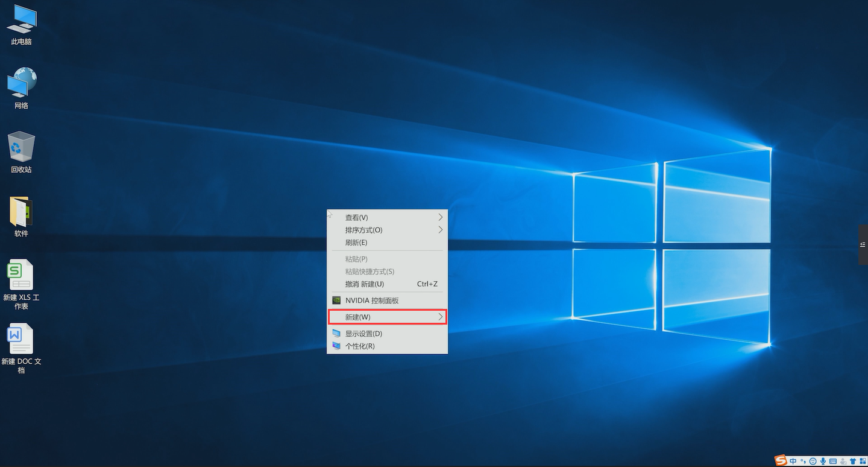The height and width of the screenshot is (467, 868).
Task: Toggle Sogou punctuation mode button
Action: click(803, 461)
